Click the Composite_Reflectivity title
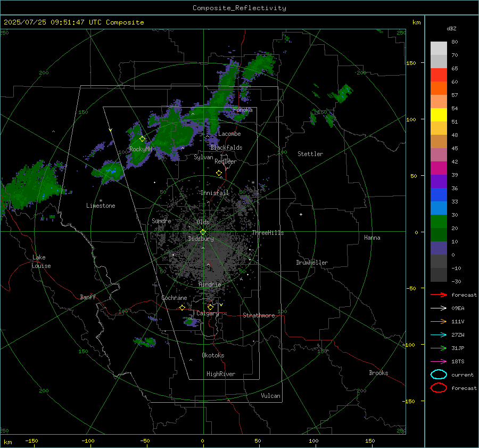 point(240,8)
